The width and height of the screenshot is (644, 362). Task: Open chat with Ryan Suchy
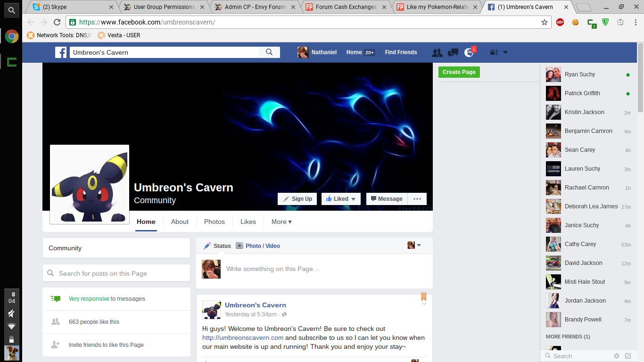(x=588, y=74)
